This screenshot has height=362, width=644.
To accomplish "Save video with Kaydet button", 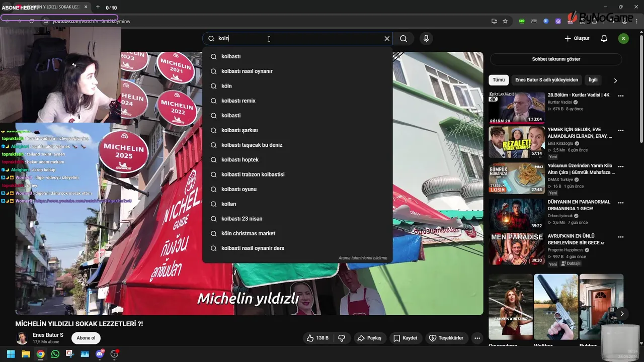I will coord(406,338).
